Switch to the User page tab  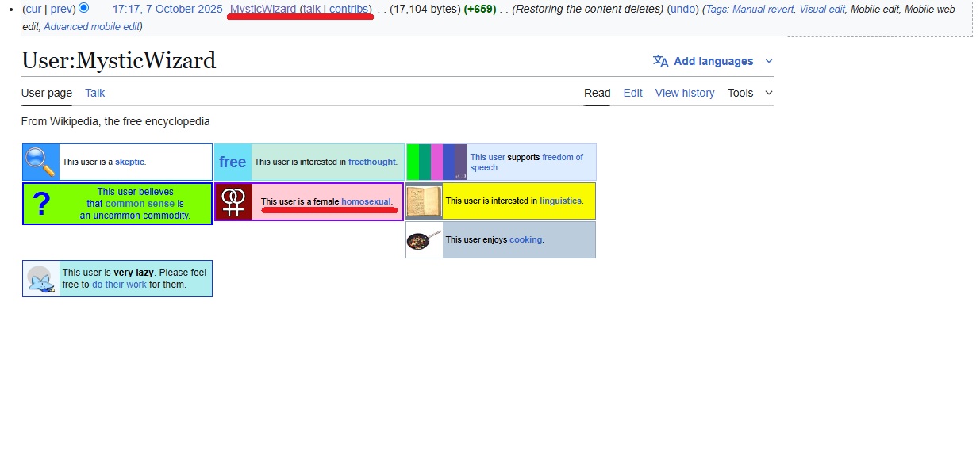pyautogui.click(x=47, y=93)
